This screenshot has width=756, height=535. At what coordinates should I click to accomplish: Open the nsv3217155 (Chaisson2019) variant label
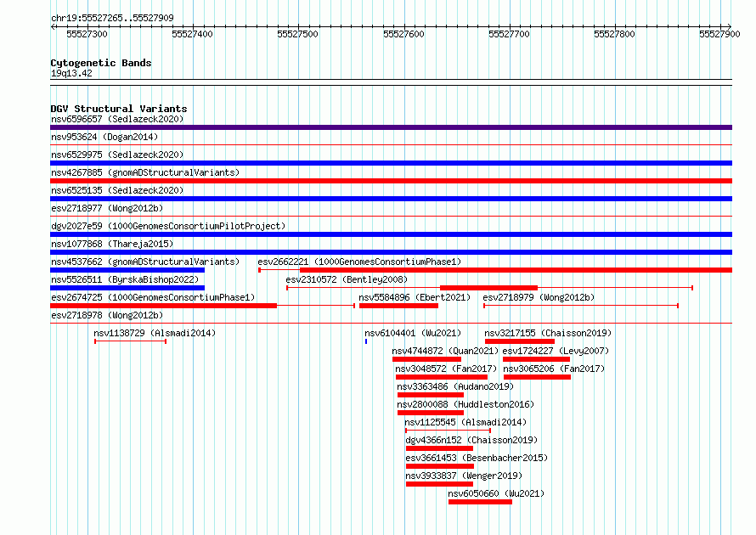pos(548,333)
